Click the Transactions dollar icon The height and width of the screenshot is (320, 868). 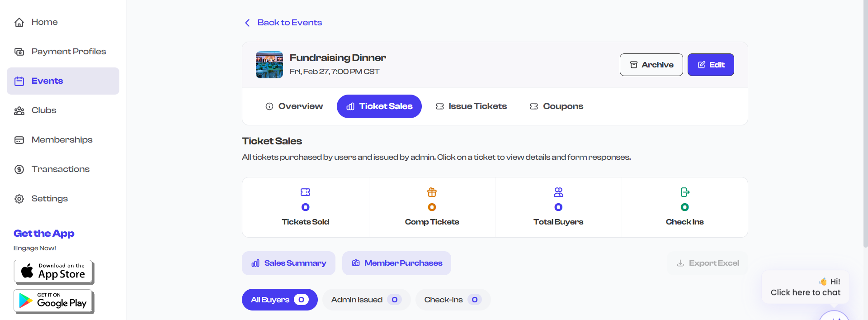pos(19,169)
